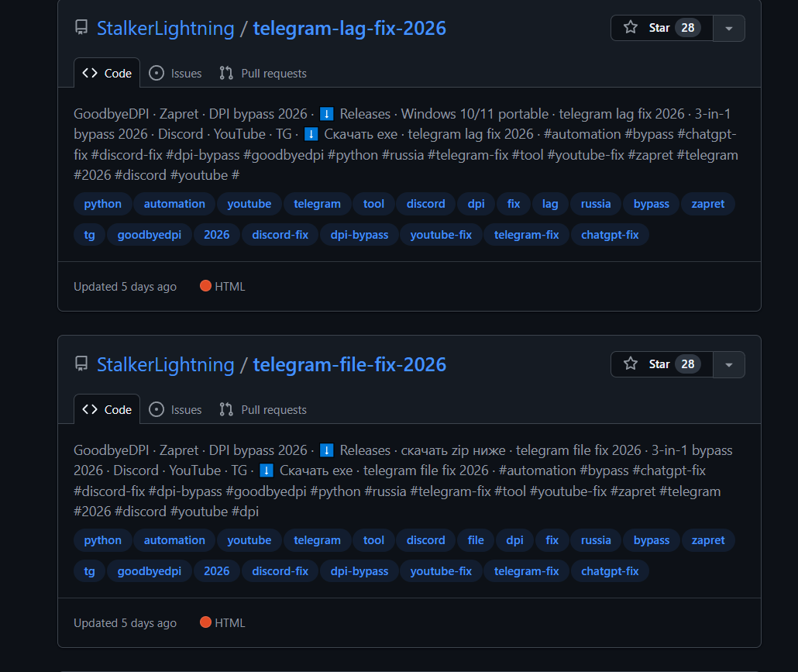Image resolution: width=798 pixels, height=672 pixels.
Task: Click 'tool' topic in telegram-file-fix-2026 card
Action: [373, 541]
